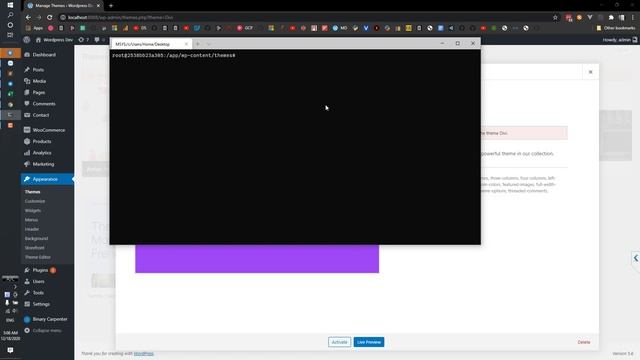Click the terminal command prompt line
The width and height of the screenshot is (640, 360).
[x=174, y=56]
